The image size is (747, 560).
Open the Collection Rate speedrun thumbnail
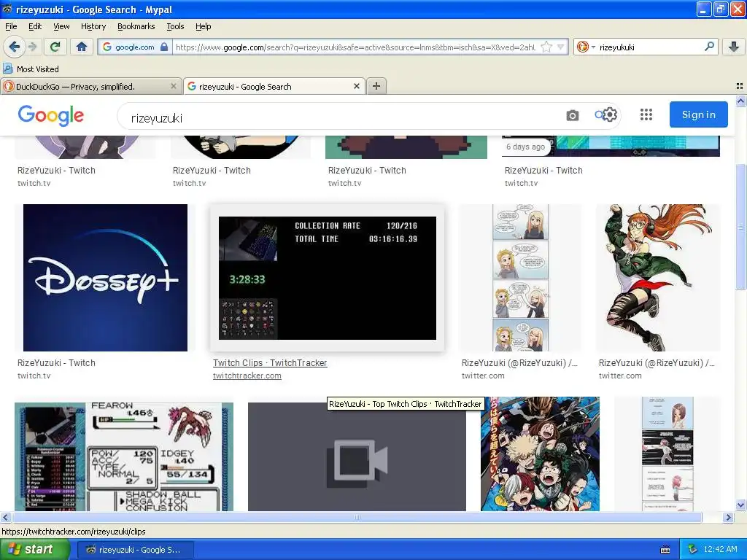click(x=328, y=278)
